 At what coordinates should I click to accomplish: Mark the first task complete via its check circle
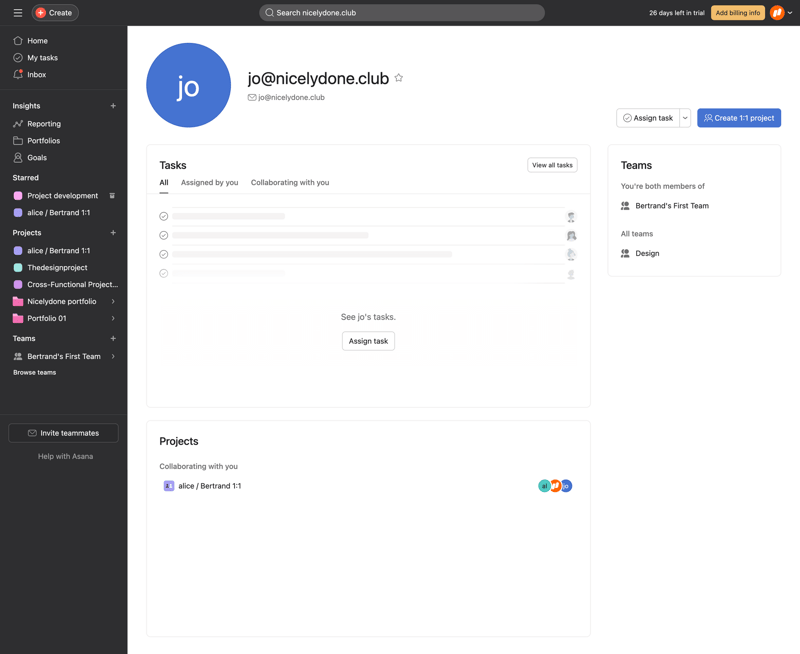[x=166, y=217]
